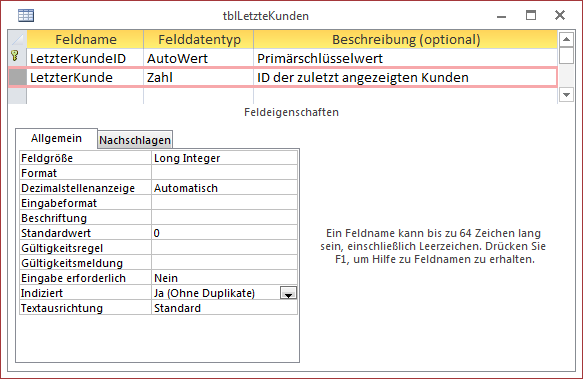Click the AutoWert data type cell

pyautogui.click(x=199, y=58)
